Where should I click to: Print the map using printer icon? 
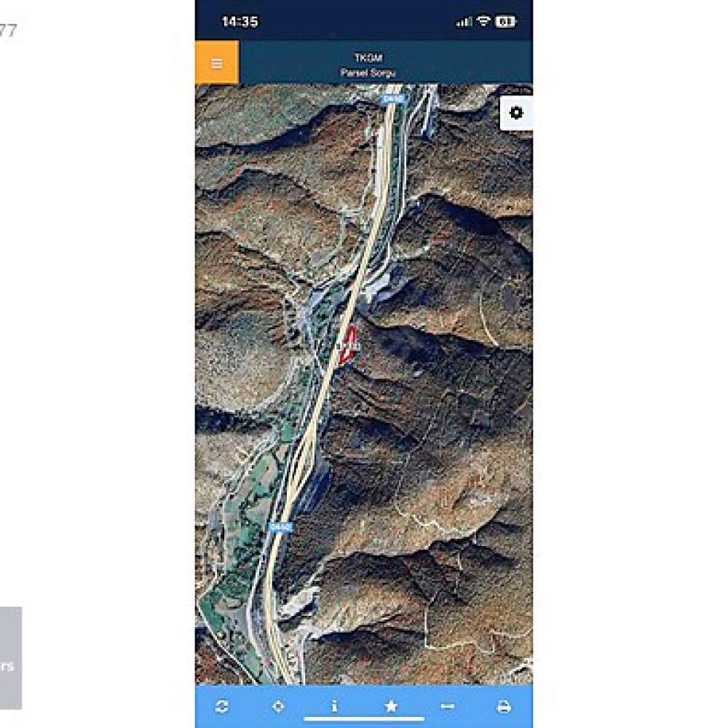click(504, 707)
